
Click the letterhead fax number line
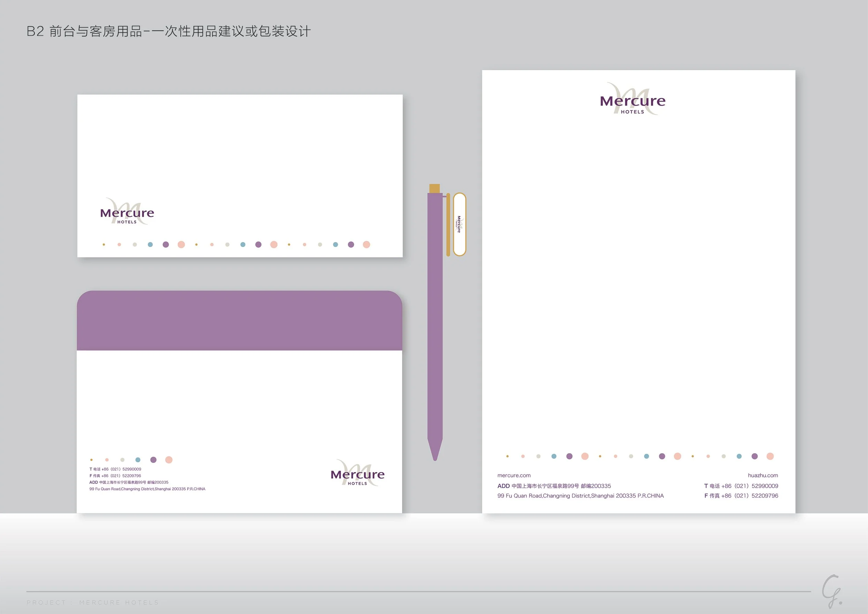[741, 496]
